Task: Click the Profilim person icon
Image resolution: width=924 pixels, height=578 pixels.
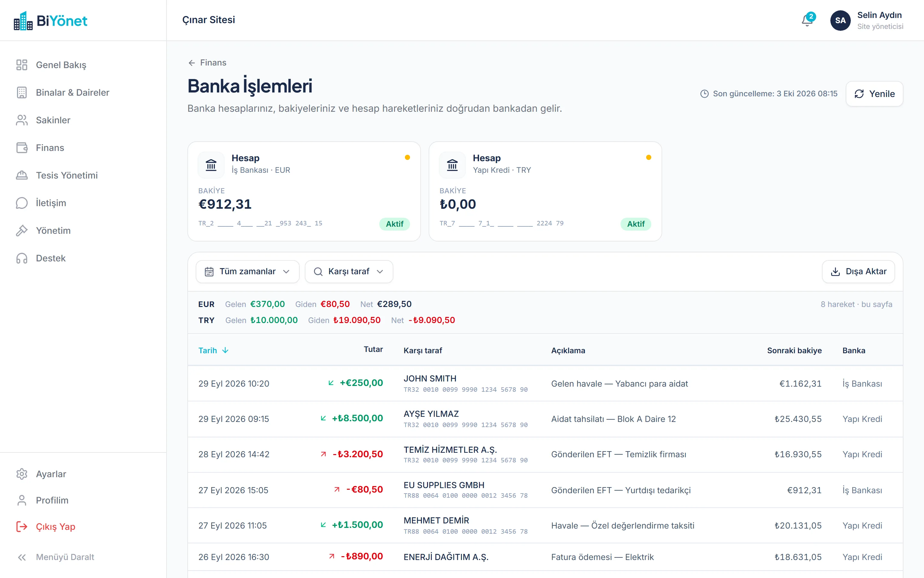Action: tap(22, 500)
